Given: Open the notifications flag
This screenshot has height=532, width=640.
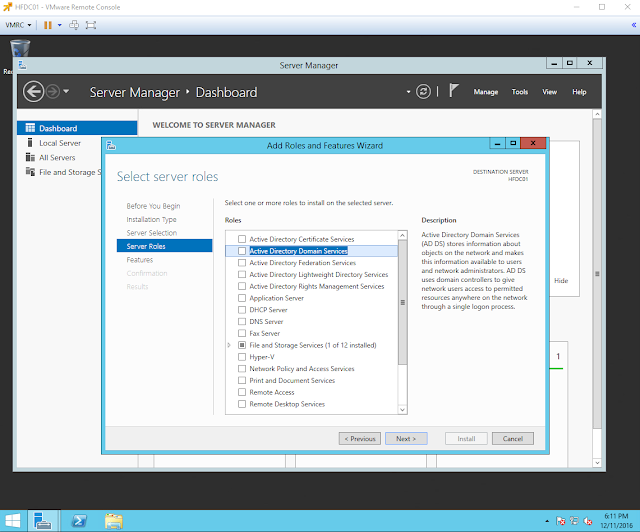Looking at the screenshot, I should point(454,90).
